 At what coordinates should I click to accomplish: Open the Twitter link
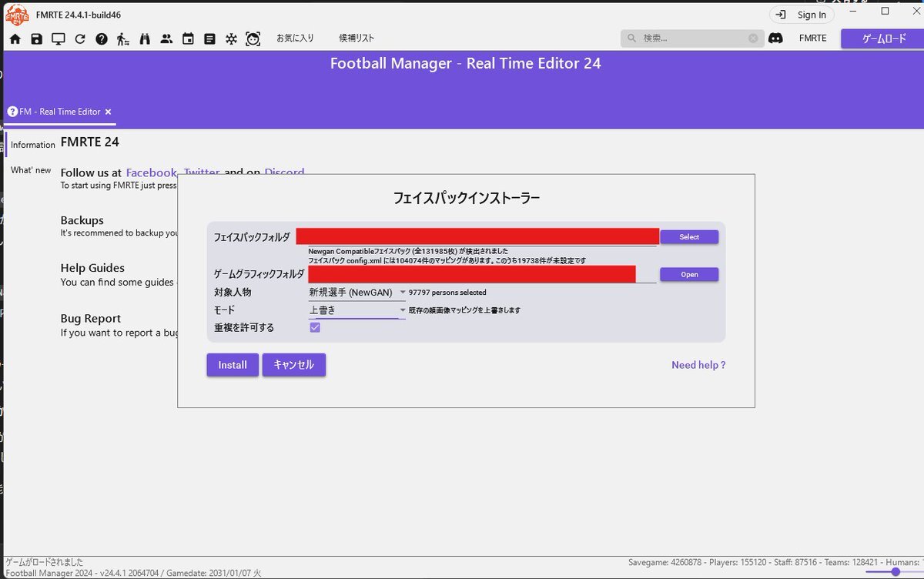(202, 172)
